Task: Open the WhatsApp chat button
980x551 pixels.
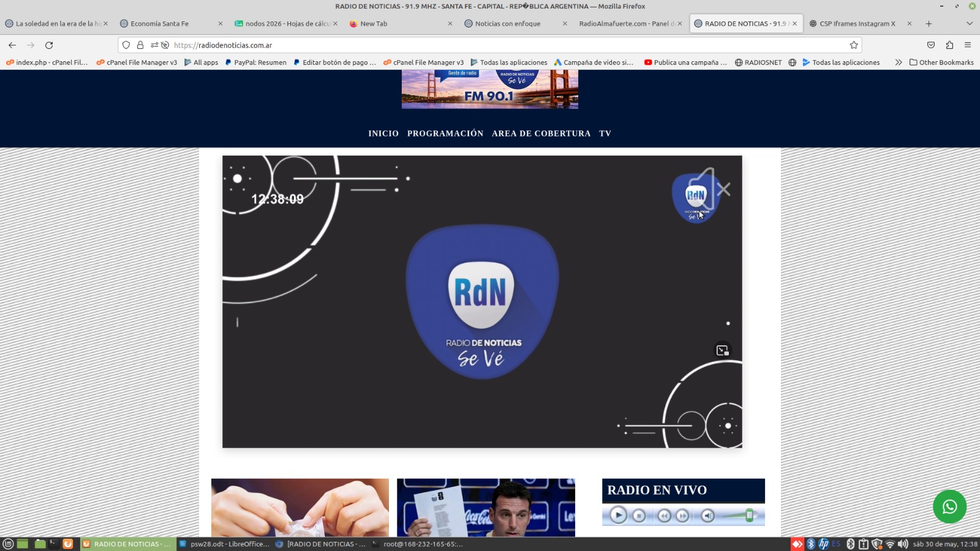Action: [x=949, y=506]
